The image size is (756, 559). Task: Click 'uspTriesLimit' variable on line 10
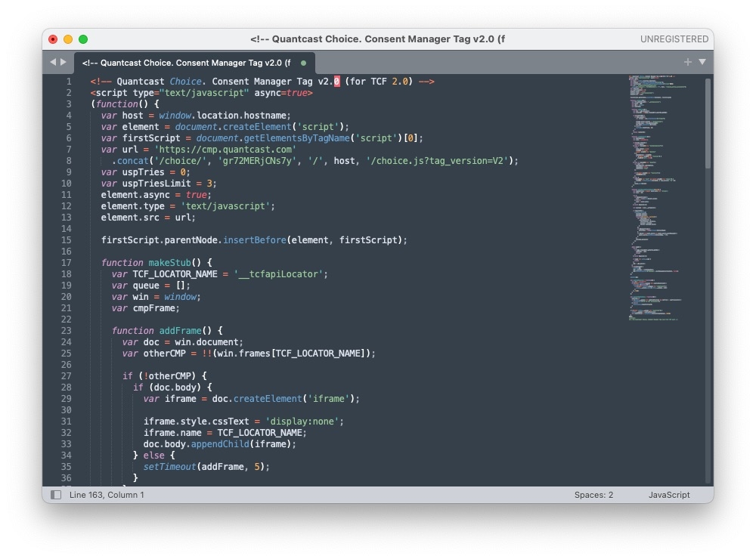coord(156,184)
